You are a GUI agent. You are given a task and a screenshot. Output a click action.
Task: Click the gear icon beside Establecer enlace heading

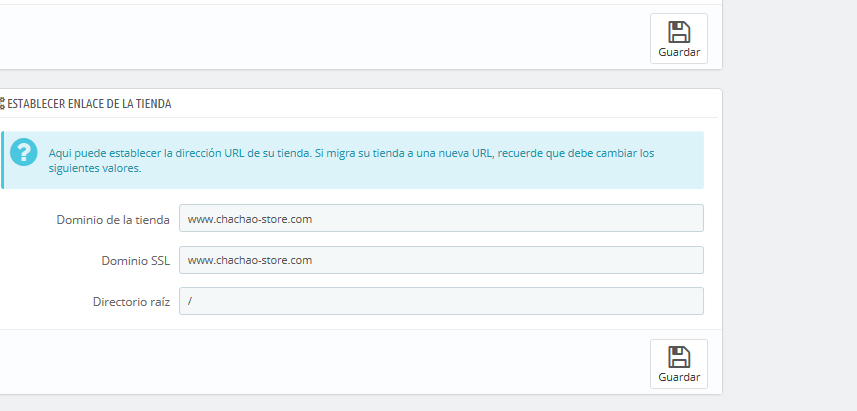tap(2, 103)
